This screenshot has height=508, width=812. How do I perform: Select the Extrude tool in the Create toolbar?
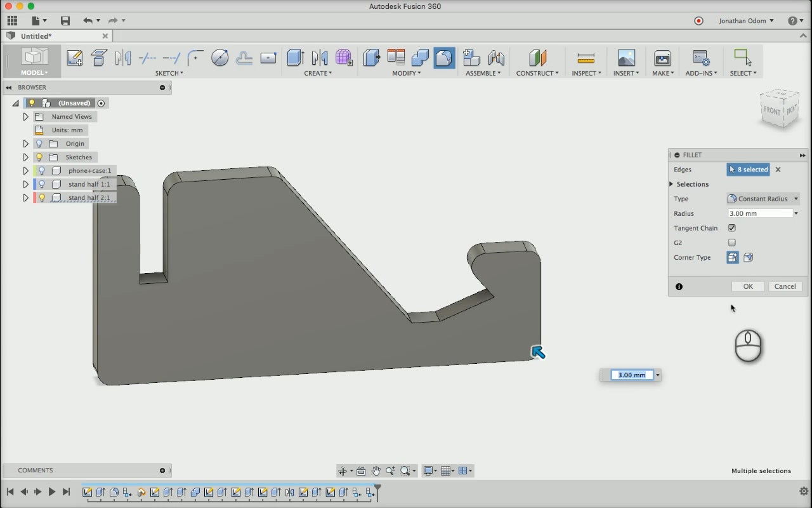295,58
